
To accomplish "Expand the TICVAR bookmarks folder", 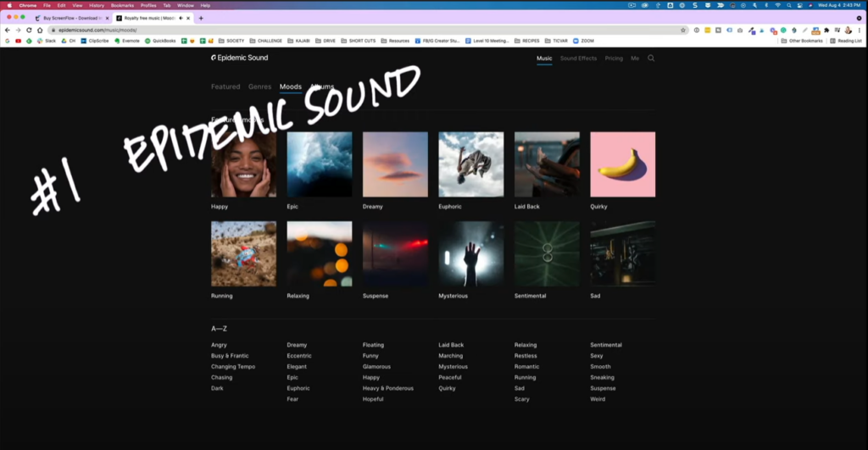I will pos(556,41).
